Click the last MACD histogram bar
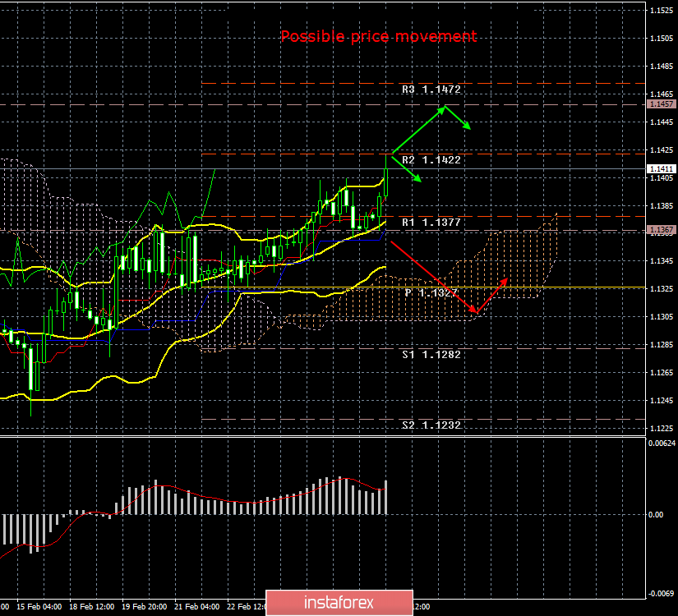Viewport: 678px width, 616px height. (385, 497)
